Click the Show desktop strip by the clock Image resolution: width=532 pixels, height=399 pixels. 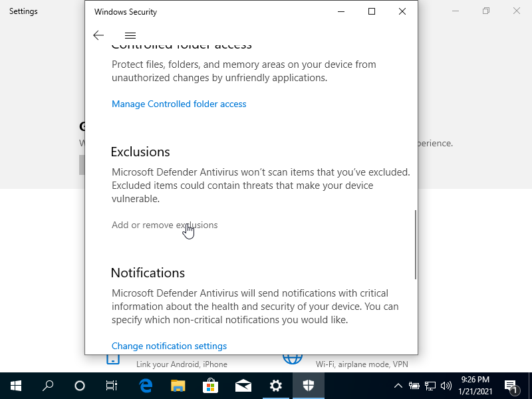[530, 386]
